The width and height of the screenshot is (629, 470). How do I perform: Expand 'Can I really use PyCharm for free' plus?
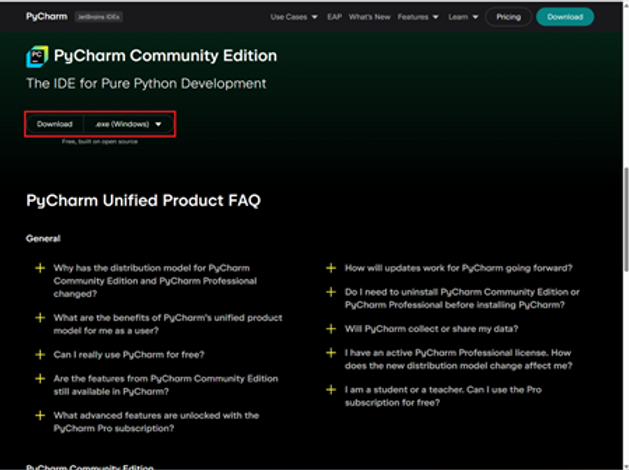[40, 355]
